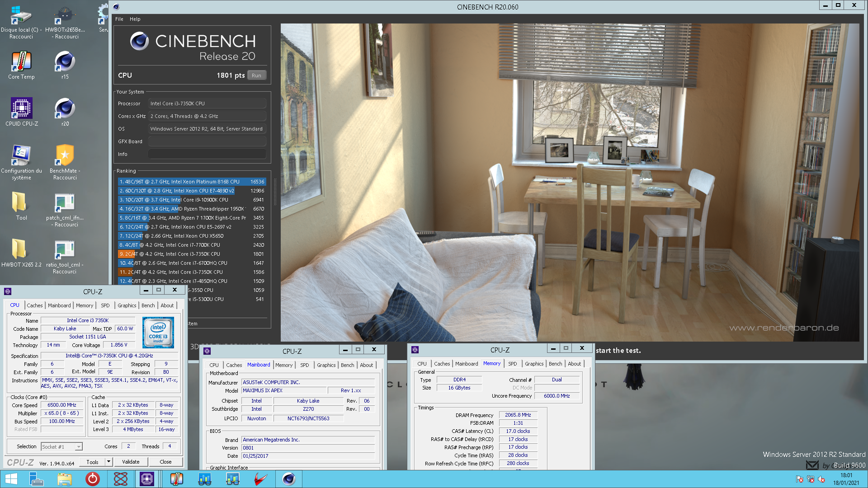Switch to Mainboard tab in left CPU-Z window

click(x=59, y=305)
